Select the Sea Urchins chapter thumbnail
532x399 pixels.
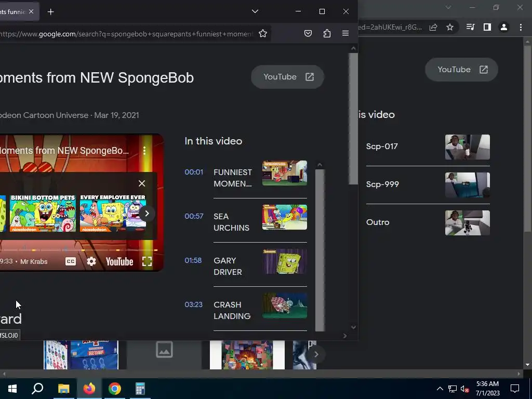pos(285,217)
